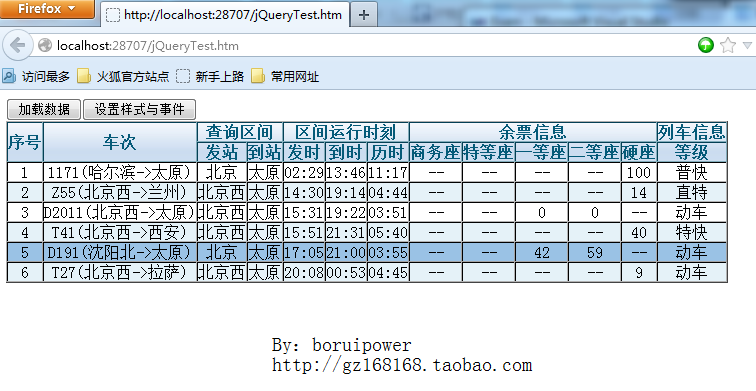The width and height of the screenshot is (756, 391).
Task: Click the 发站 sub-header
Action: (x=222, y=152)
